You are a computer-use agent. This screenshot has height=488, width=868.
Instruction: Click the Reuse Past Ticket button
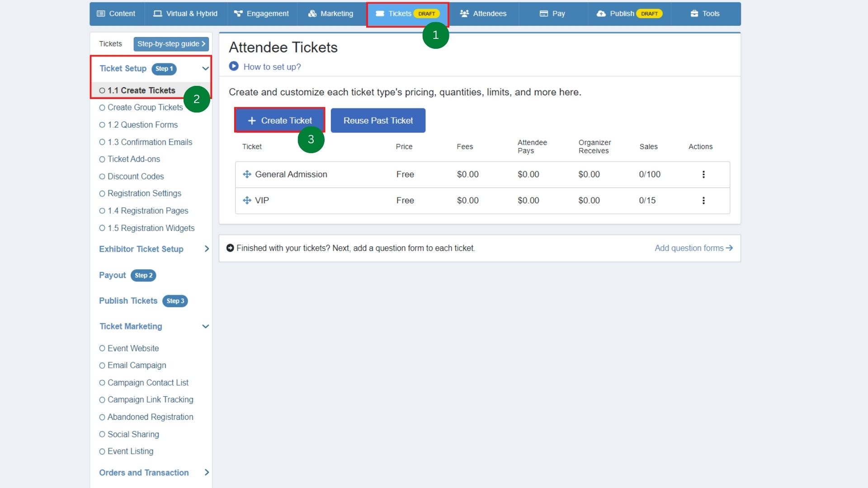pos(378,121)
